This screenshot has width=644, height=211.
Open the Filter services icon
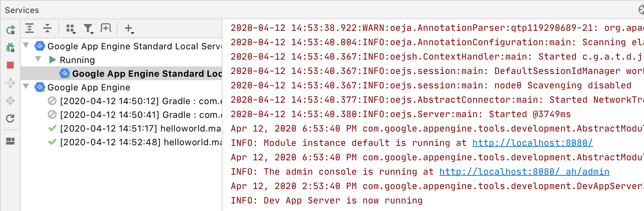click(x=89, y=29)
